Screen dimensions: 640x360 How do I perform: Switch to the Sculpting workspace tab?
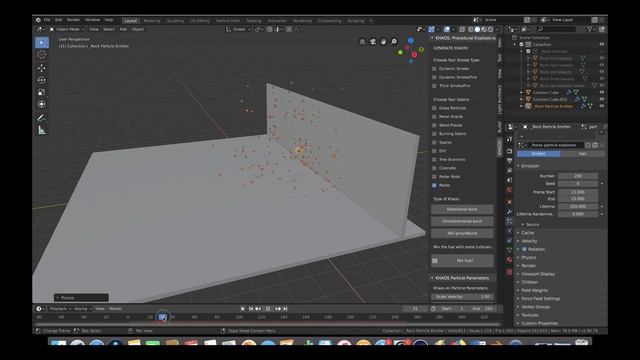[x=175, y=21]
